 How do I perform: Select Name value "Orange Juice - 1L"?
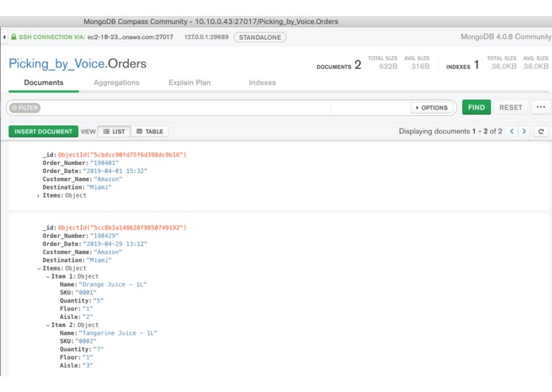[x=113, y=284]
